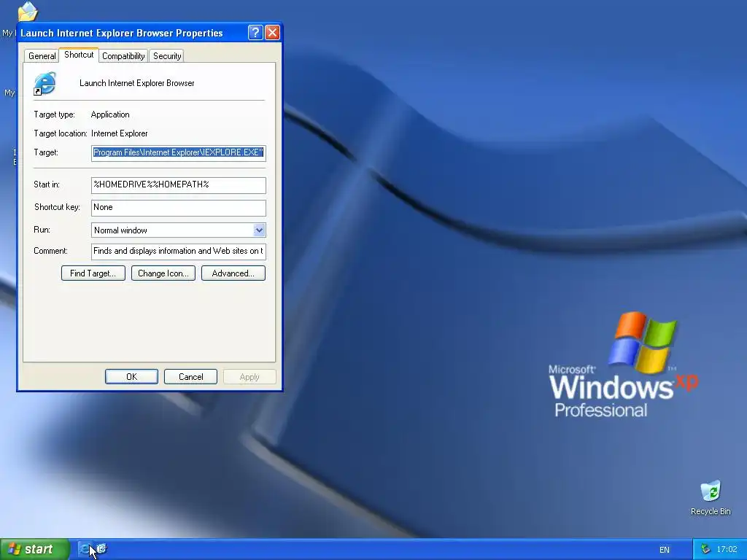Click the Outlook Express Quick Launch icon
The image size is (747, 560).
pos(101,549)
